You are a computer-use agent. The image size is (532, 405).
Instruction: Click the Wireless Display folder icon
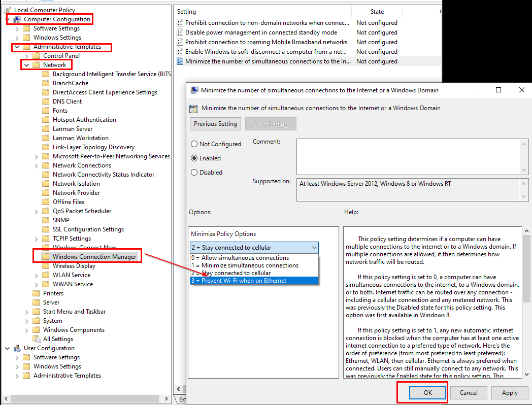tap(46, 266)
